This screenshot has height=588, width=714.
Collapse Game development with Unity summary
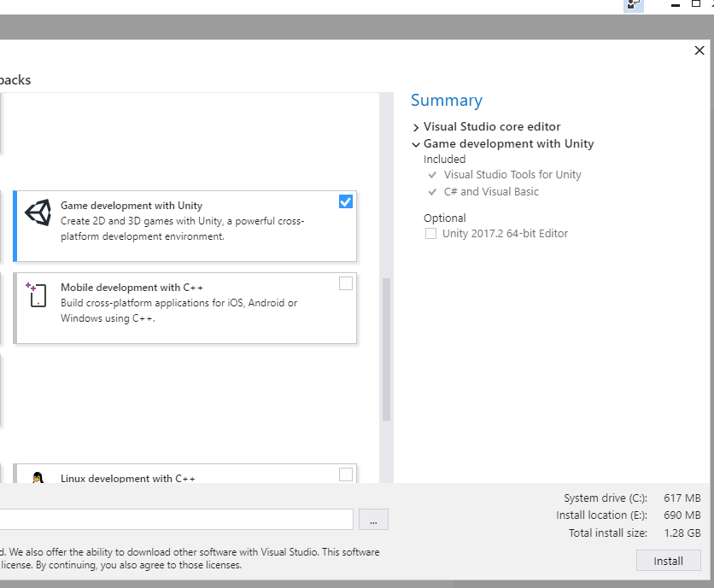pyautogui.click(x=415, y=144)
